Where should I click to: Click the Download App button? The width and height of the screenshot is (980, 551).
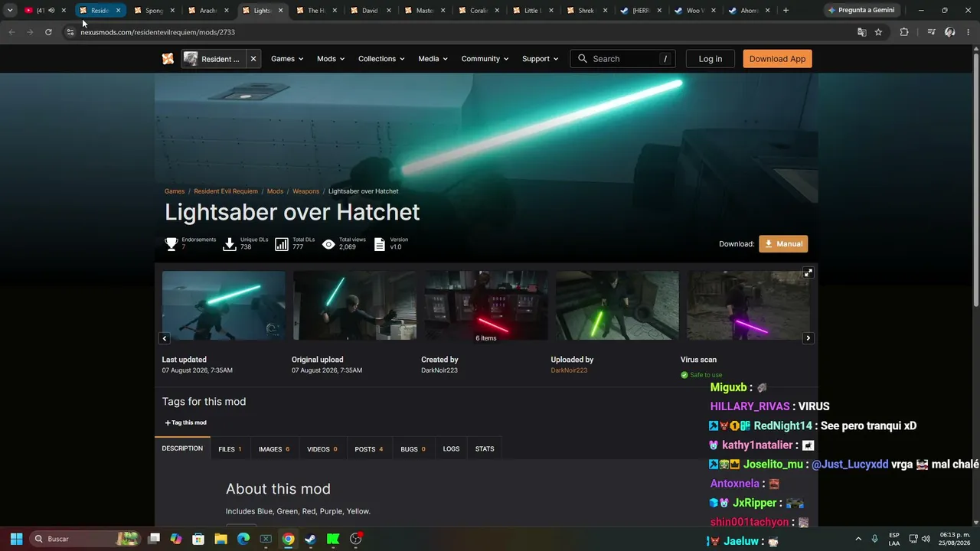777,59
